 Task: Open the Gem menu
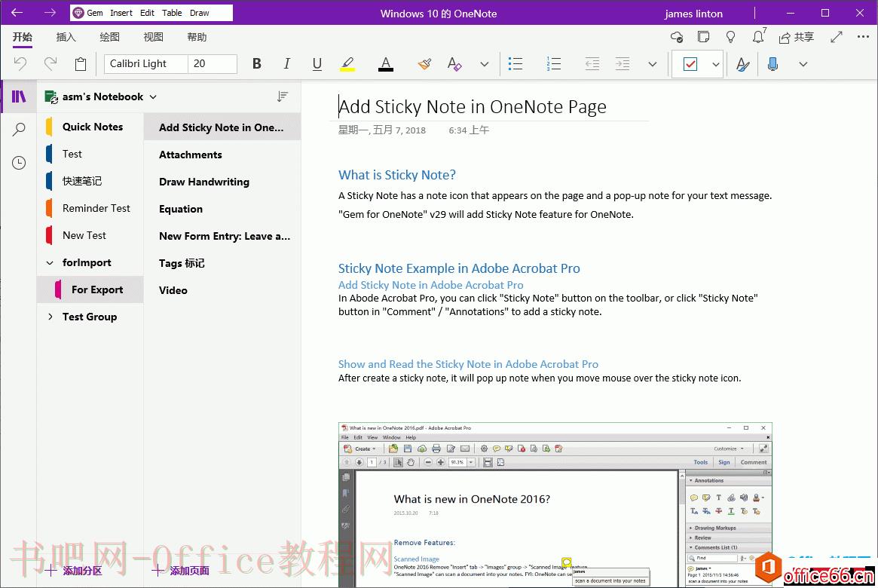88,12
